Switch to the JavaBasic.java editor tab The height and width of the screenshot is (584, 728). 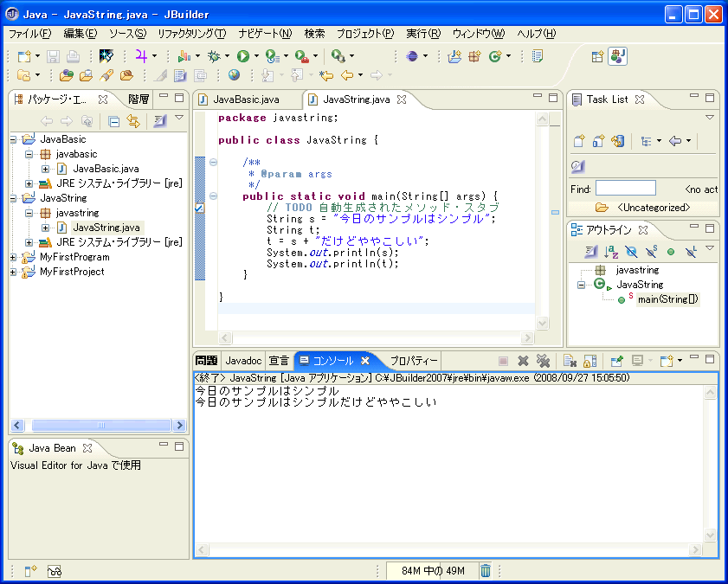coord(245,99)
